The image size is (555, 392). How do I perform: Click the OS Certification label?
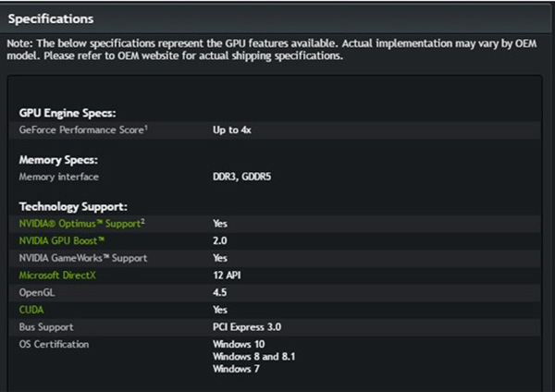(54, 345)
